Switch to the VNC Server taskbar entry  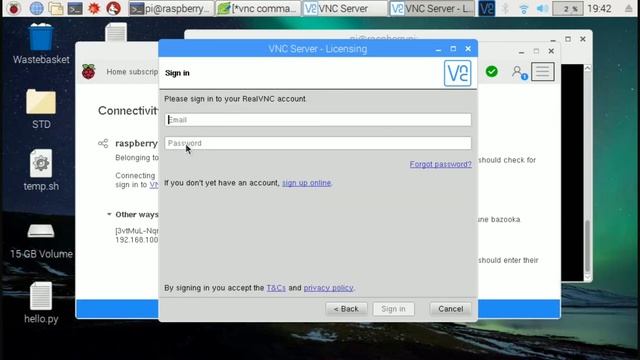click(x=344, y=9)
